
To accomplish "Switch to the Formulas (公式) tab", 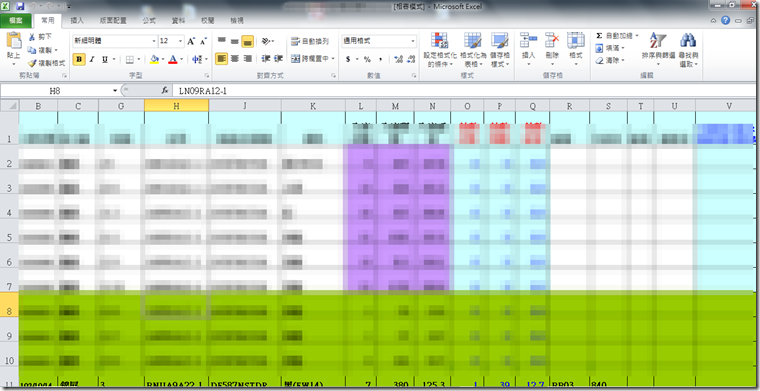I will pyautogui.click(x=149, y=21).
